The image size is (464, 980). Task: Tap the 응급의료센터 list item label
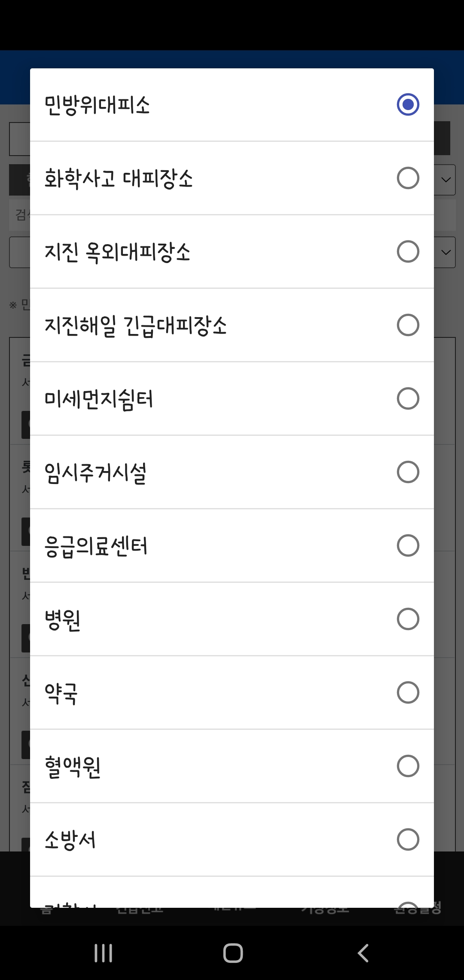pos(96,547)
